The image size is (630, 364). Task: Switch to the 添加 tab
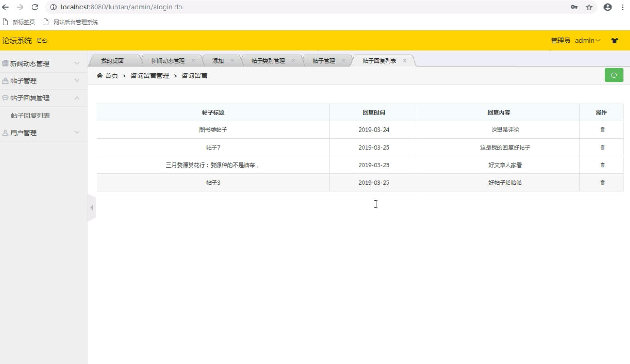(218, 60)
